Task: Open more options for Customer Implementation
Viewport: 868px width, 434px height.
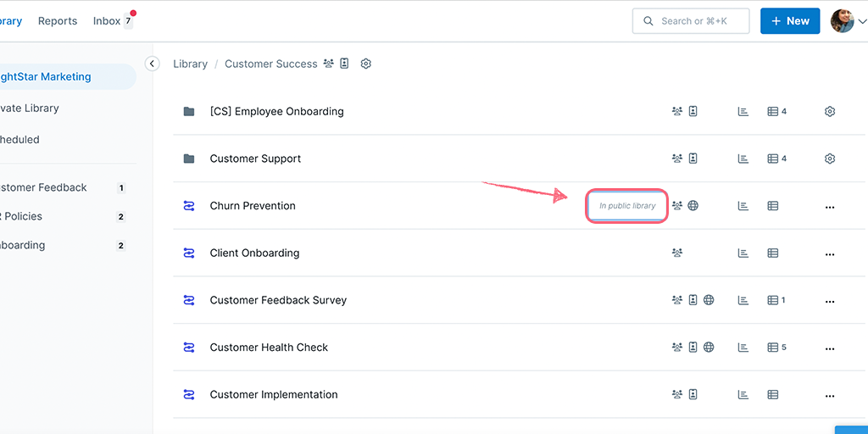Action: [x=830, y=395]
